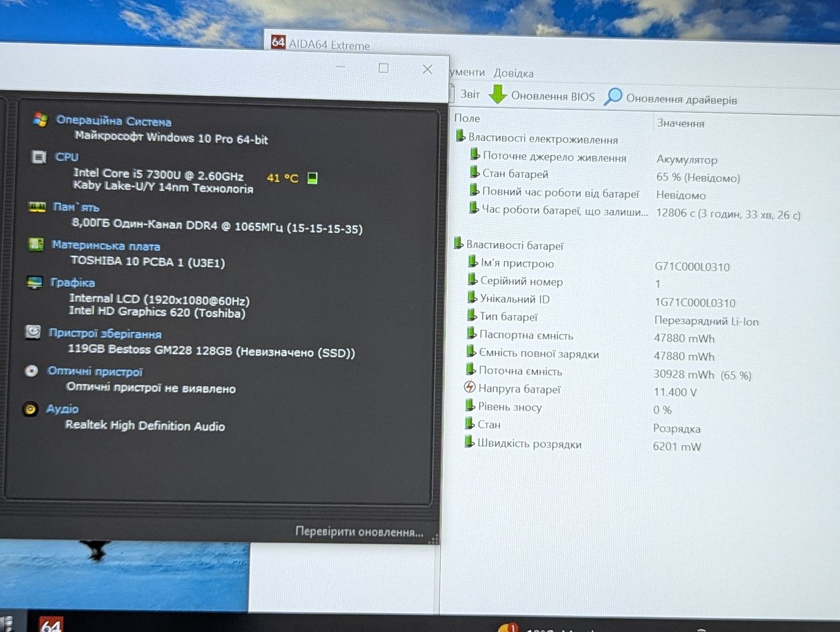Click the icon beside Властивості батареї
Screen dimensions: 840x632
[459, 243]
